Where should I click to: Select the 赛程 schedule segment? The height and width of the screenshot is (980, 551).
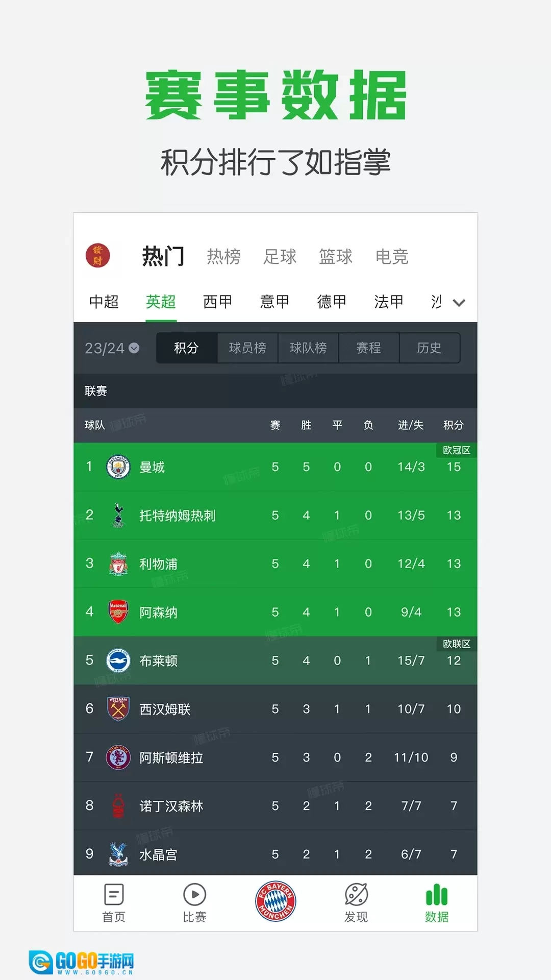pos(368,348)
